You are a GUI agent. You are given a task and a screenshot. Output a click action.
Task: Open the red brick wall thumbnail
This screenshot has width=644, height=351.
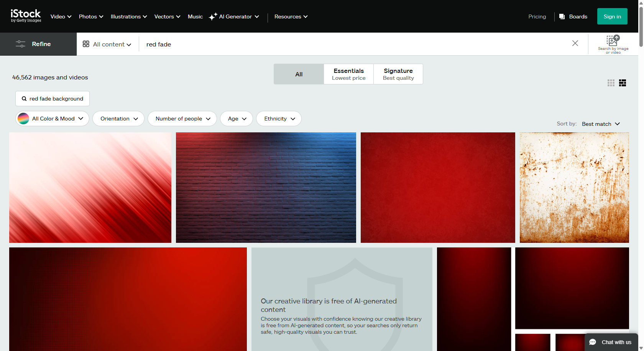tap(266, 187)
